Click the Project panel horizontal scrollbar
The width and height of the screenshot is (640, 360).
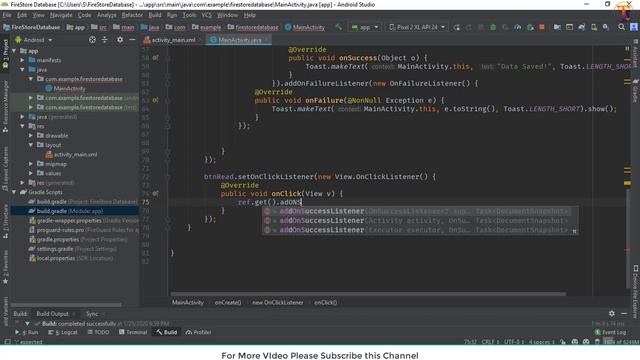(66, 304)
